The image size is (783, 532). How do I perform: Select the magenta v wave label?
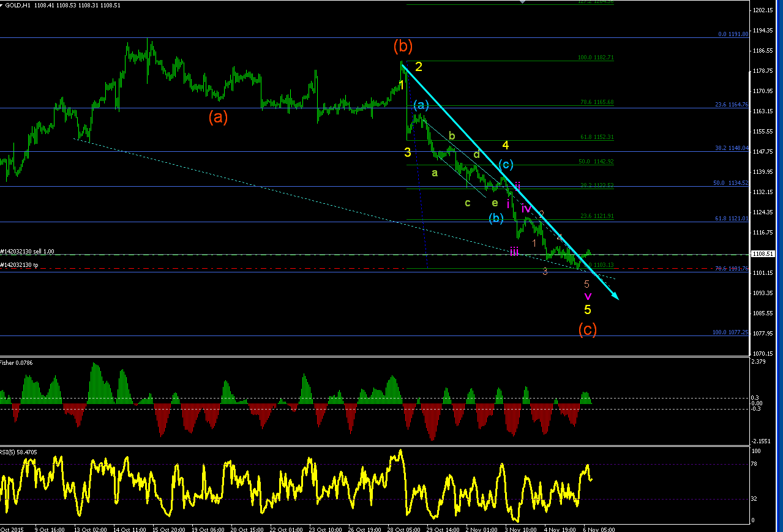pos(588,296)
